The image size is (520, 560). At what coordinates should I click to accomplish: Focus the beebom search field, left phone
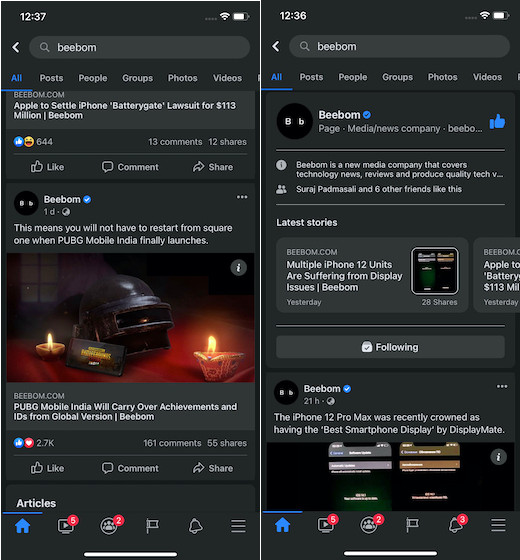pos(140,47)
